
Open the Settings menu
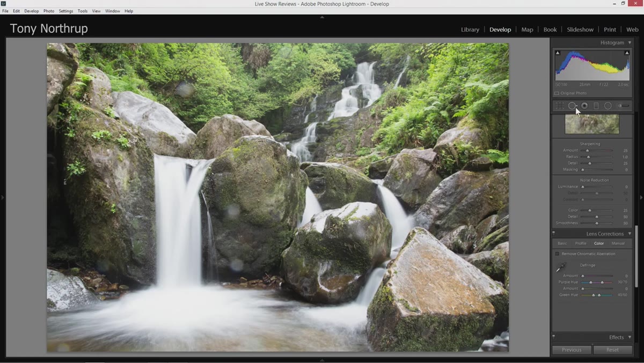point(66,11)
